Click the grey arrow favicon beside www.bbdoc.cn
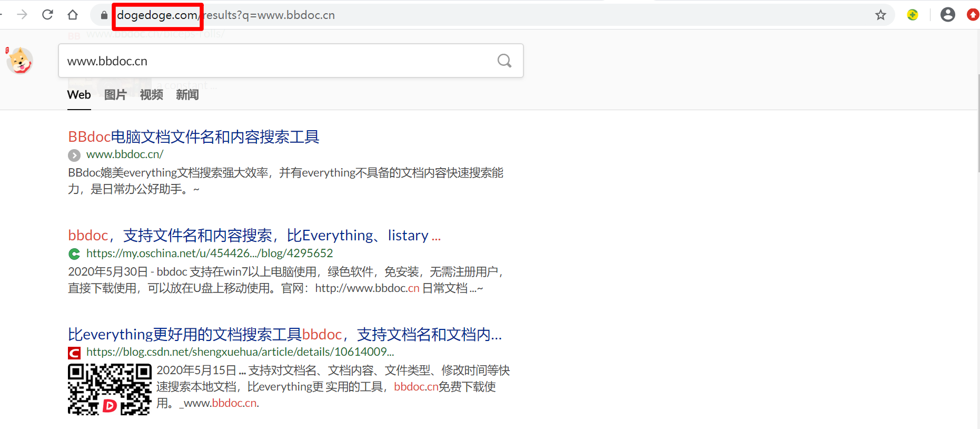Image resolution: width=980 pixels, height=429 pixels. tap(74, 155)
